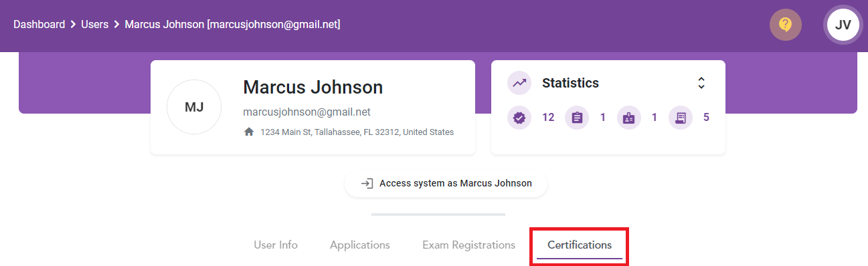Click the clipboard applications statistic icon

click(x=578, y=118)
